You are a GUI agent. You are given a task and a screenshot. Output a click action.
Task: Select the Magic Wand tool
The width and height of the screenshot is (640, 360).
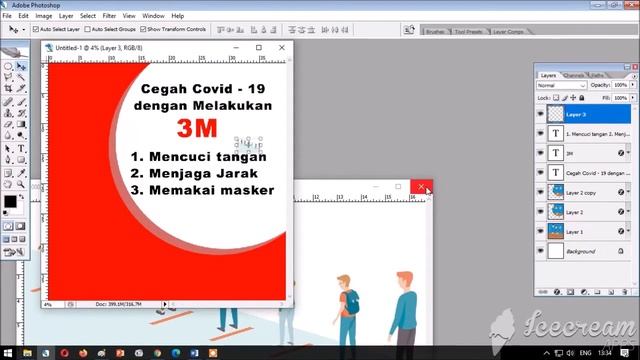point(21,77)
